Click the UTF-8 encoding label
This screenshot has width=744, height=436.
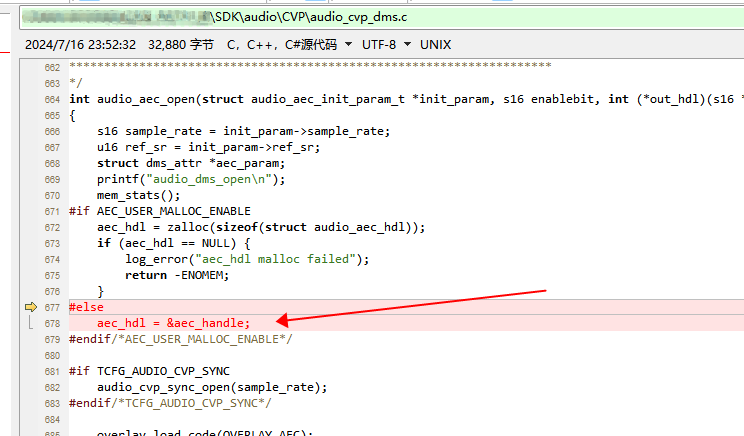379,45
